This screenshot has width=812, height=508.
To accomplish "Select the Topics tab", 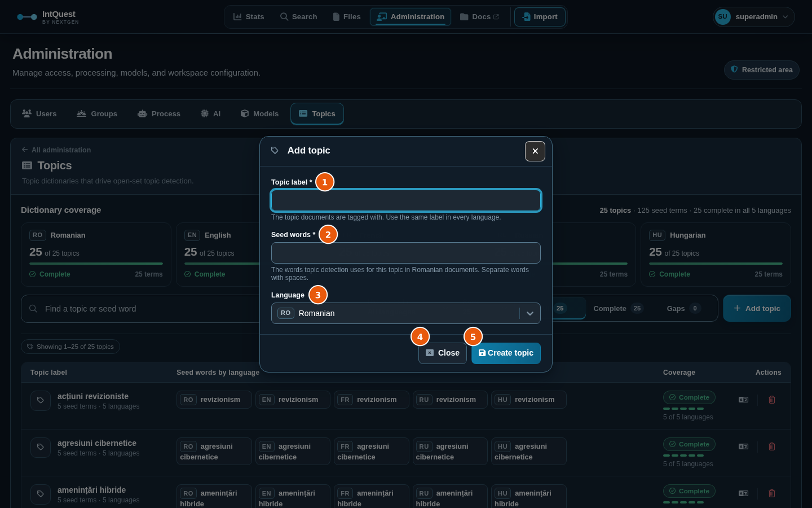I will point(317,114).
